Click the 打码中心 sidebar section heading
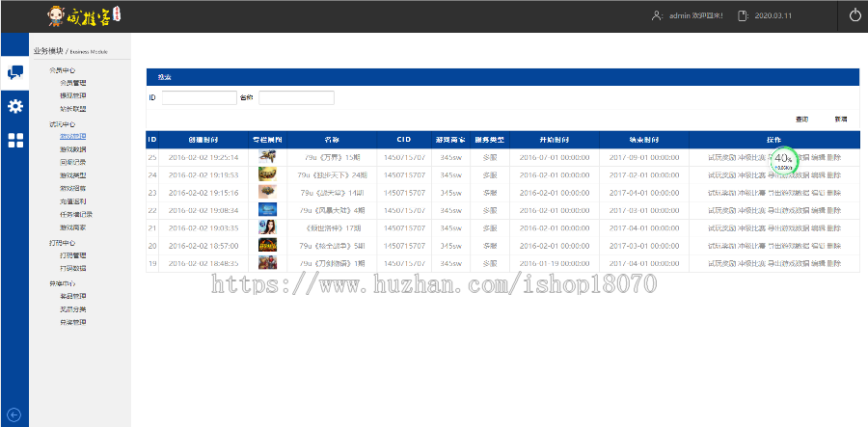This screenshot has width=868, height=427. [x=62, y=243]
